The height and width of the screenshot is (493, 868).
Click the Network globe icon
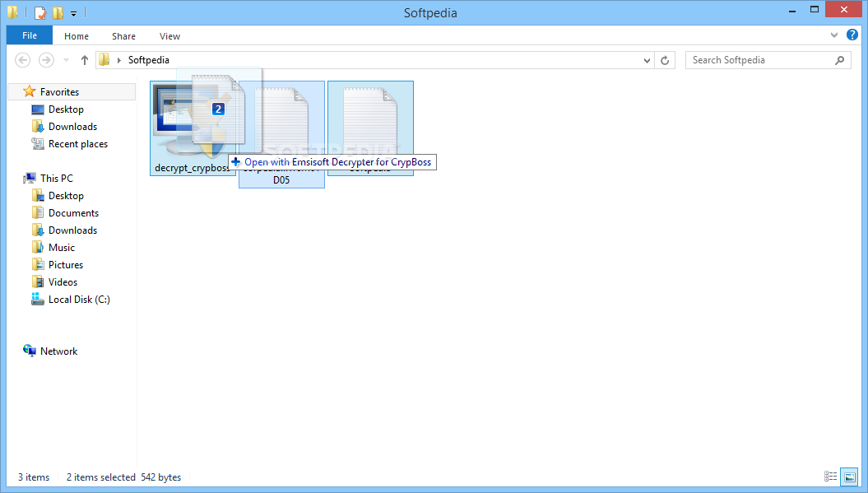pos(30,350)
